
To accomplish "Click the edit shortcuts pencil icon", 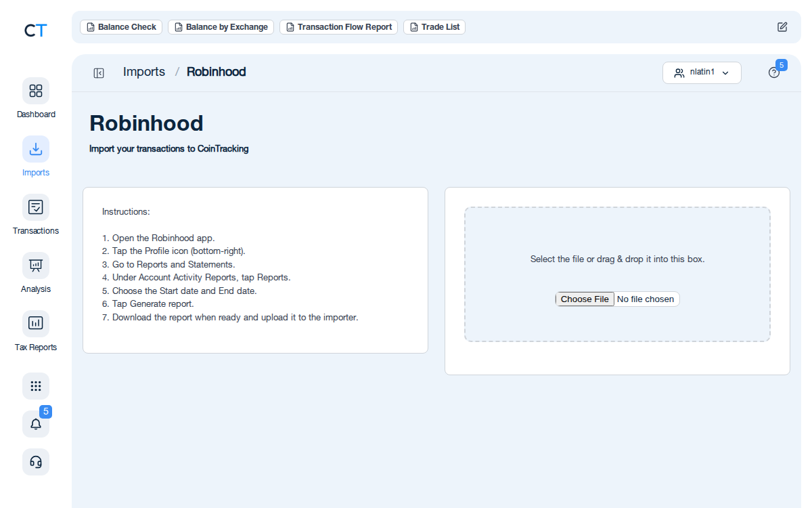I will coord(782,27).
